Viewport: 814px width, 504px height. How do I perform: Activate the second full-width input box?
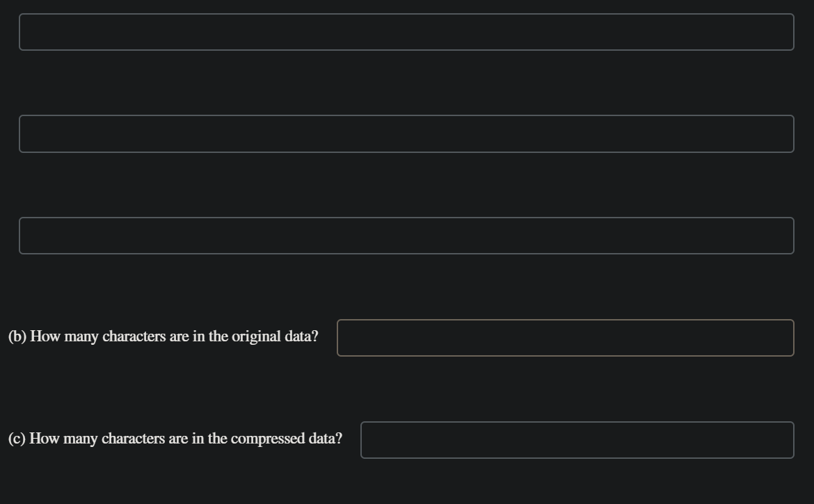coord(407,134)
